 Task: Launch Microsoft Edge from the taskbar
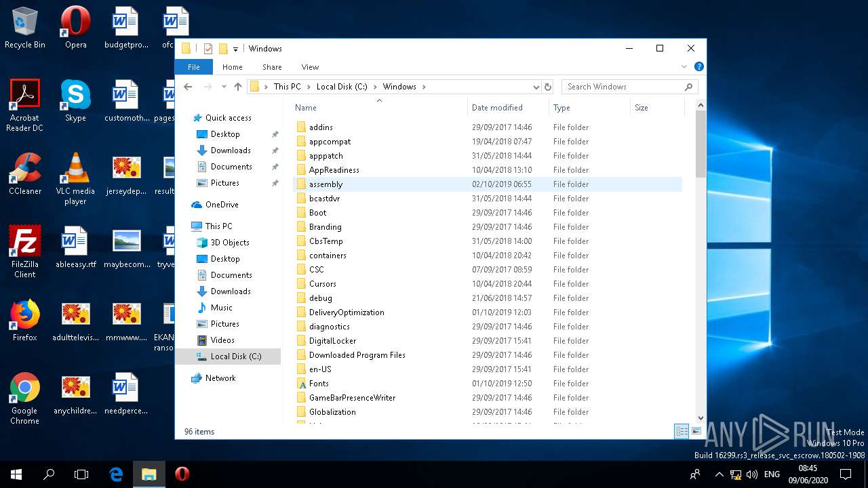coord(116,474)
